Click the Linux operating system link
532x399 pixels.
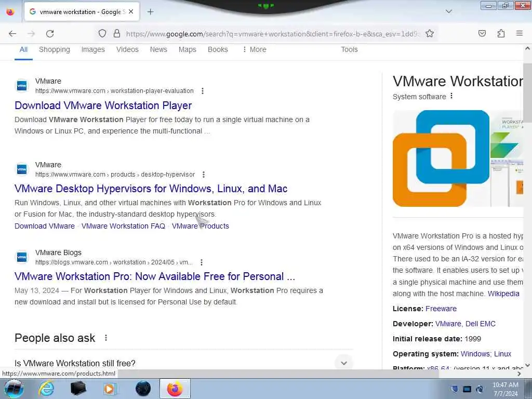[x=502, y=354]
